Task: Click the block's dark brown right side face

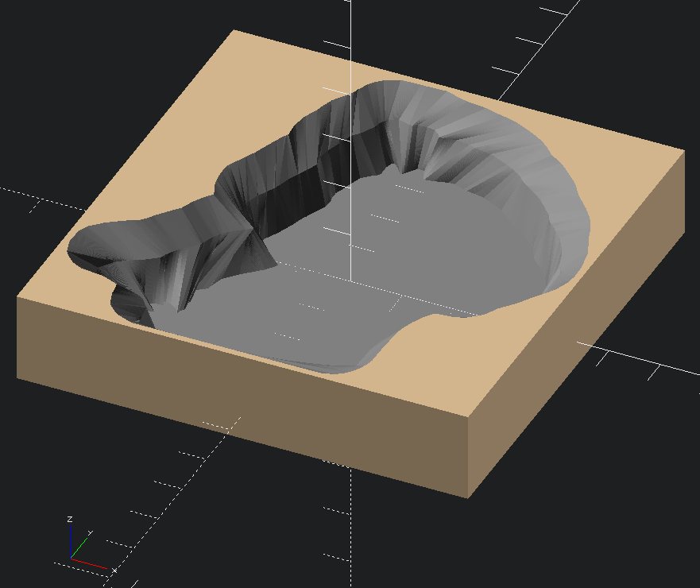Action: [580, 318]
